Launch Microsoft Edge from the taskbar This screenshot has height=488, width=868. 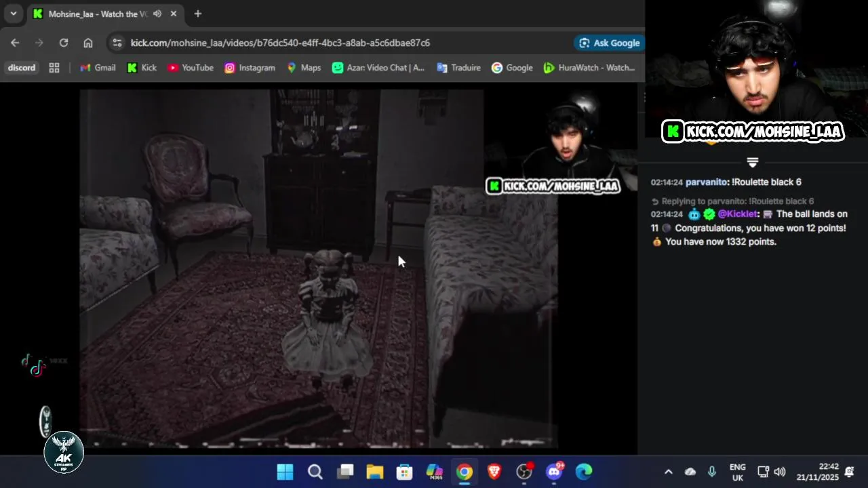[584, 472]
